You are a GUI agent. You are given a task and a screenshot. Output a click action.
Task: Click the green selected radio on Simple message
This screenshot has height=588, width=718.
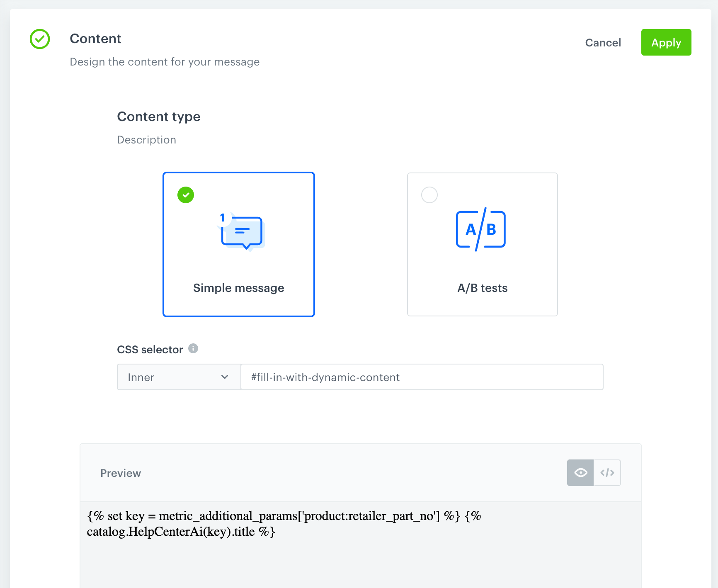pos(186,195)
